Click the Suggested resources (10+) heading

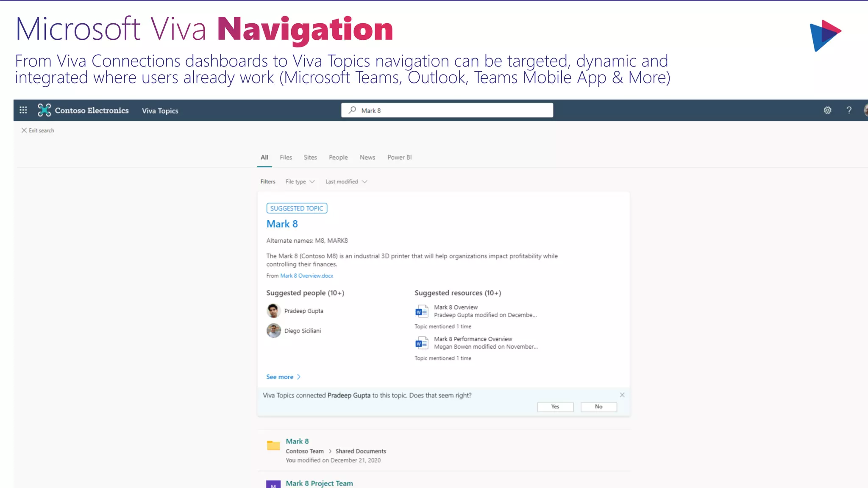click(x=458, y=293)
